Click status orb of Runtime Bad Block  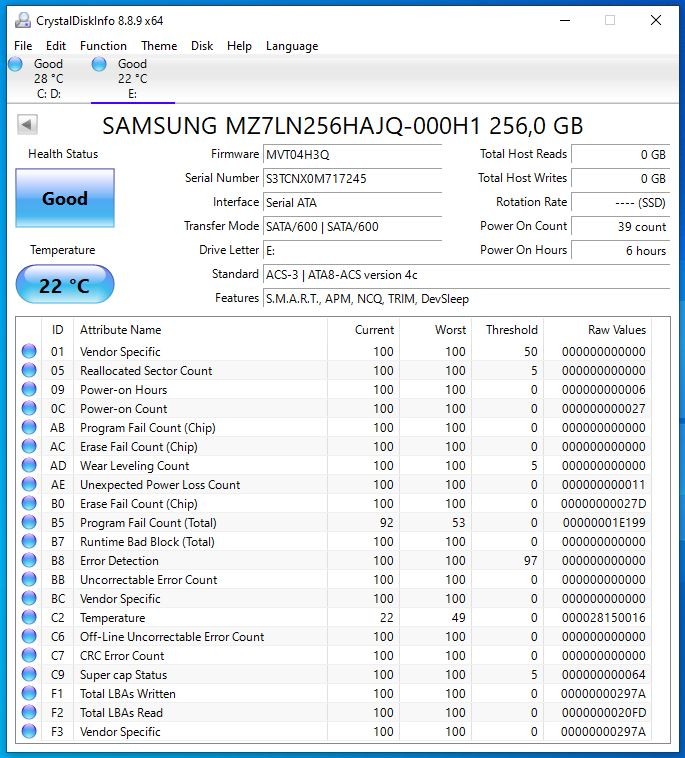[x=29, y=541]
